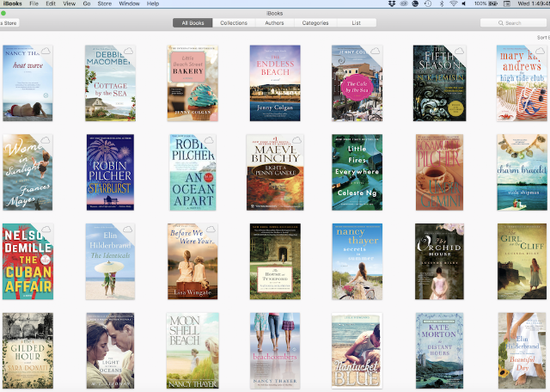Screen dimensions: 550x392
Task: Click the cloud icon on The Identicals
Action: tap(128, 230)
